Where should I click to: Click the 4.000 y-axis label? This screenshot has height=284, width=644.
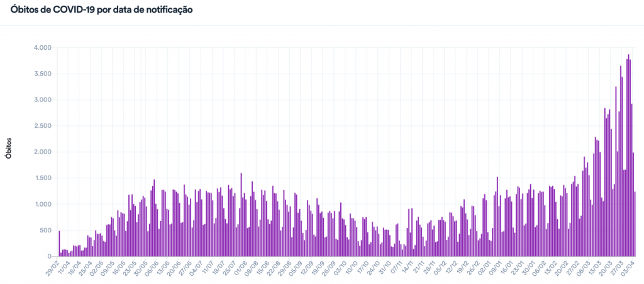tap(43, 48)
